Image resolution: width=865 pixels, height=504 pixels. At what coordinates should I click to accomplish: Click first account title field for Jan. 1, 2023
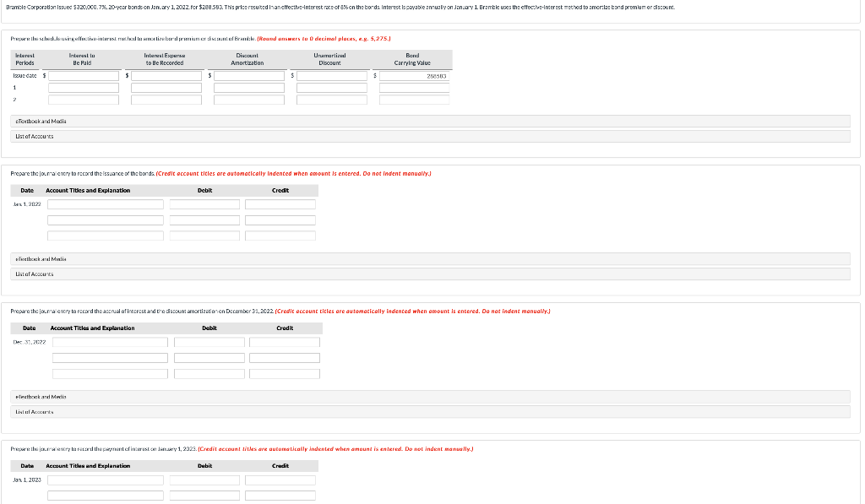(x=106, y=480)
